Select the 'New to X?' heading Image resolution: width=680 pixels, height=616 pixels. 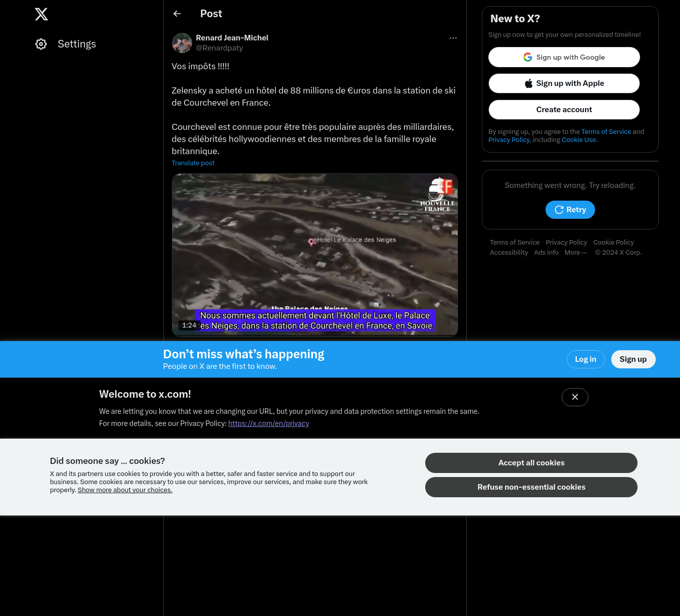(515, 19)
